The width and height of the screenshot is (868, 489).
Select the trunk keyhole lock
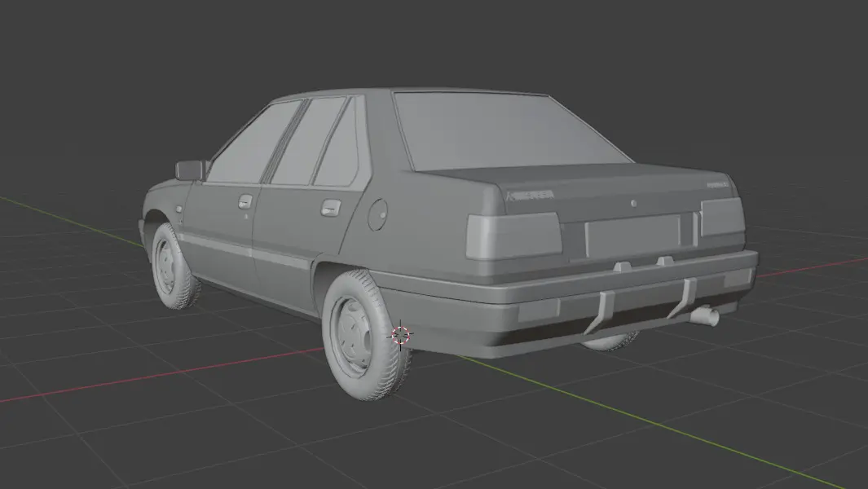point(634,203)
